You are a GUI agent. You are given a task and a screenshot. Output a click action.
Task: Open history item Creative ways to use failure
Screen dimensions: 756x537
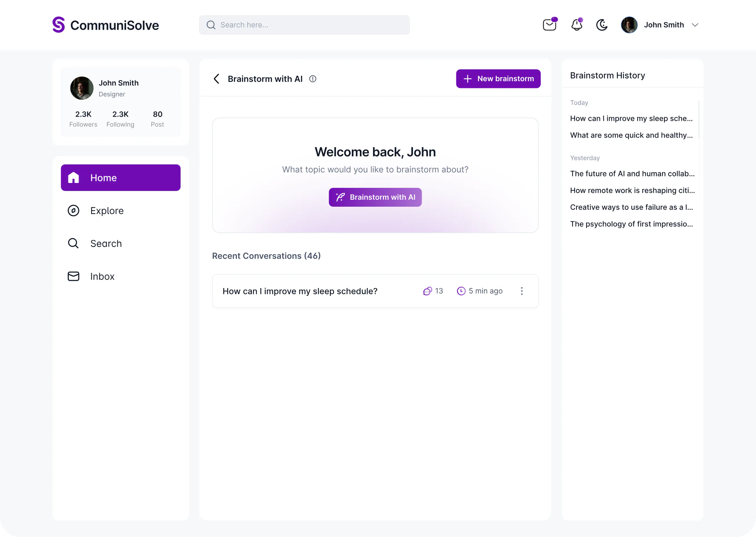631,207
